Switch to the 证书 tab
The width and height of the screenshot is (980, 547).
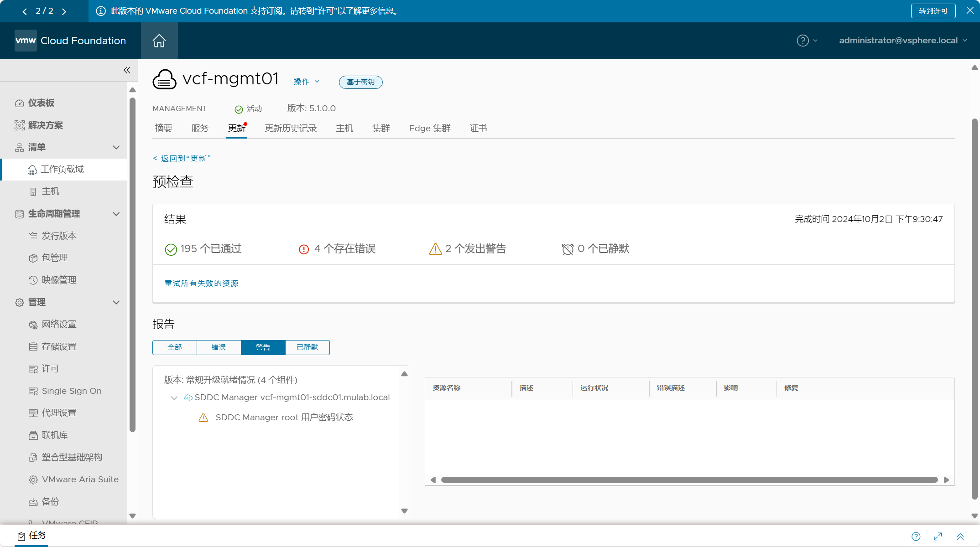click(x=478, y=128)
